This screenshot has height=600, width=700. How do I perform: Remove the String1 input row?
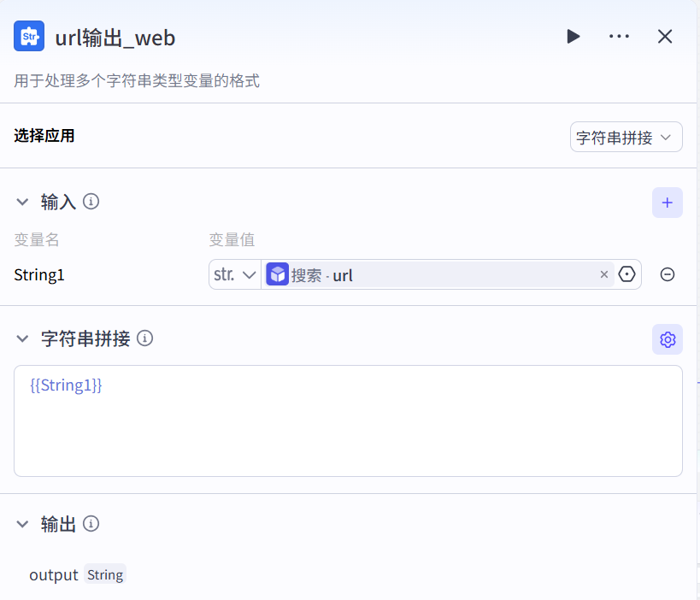click(668, 274)
